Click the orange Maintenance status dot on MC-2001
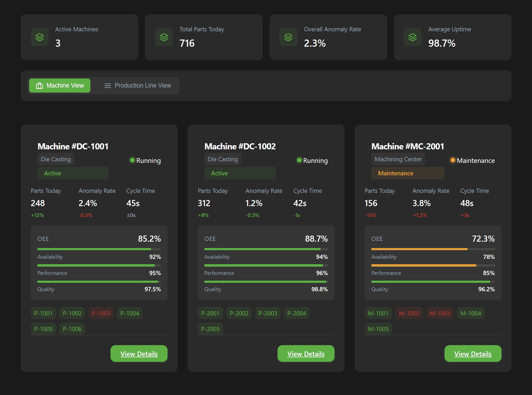The height and width of the screenshot is (395, 532). (453, 160)
